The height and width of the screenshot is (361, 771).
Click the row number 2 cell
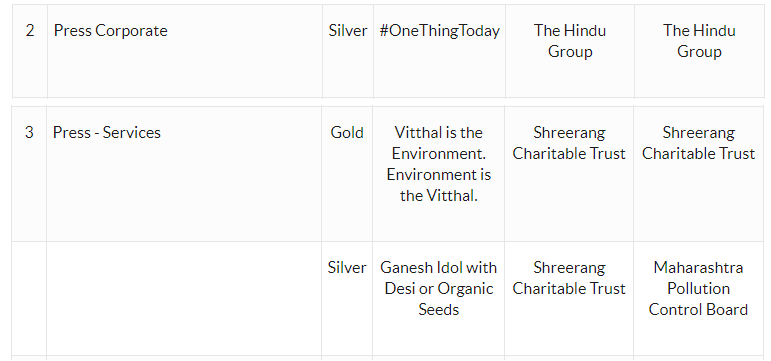tap(30, 52)
